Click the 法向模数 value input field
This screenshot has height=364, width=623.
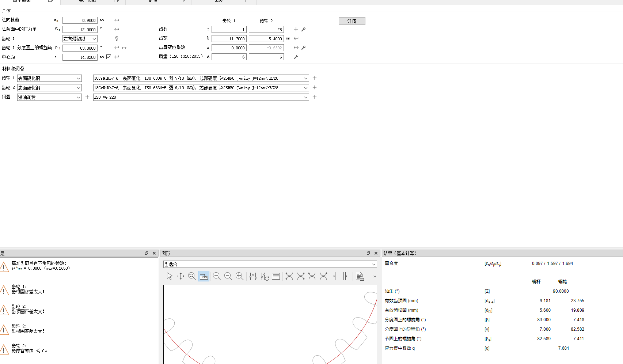[80, 20]
